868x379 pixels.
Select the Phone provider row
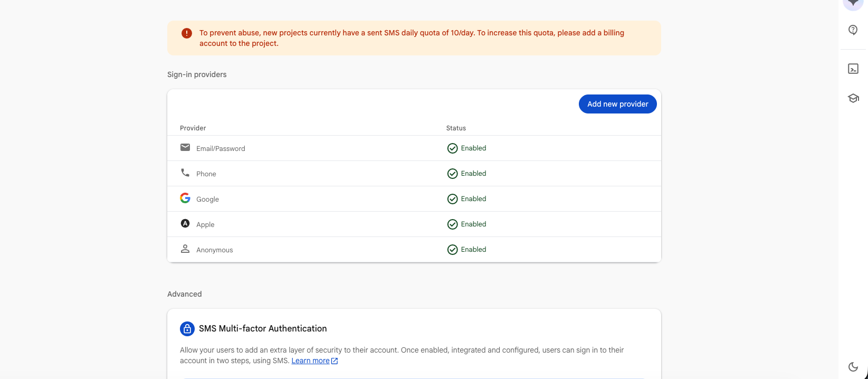[x=414, y=174]
